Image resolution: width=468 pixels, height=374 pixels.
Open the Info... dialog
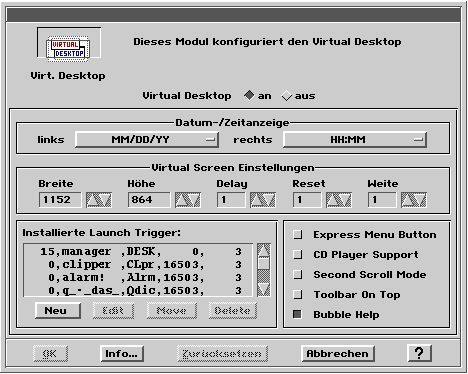(x=122, y=354)
